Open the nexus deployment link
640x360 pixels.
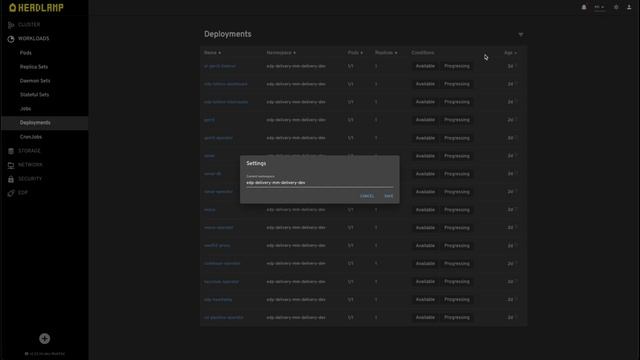coord(209,210)
